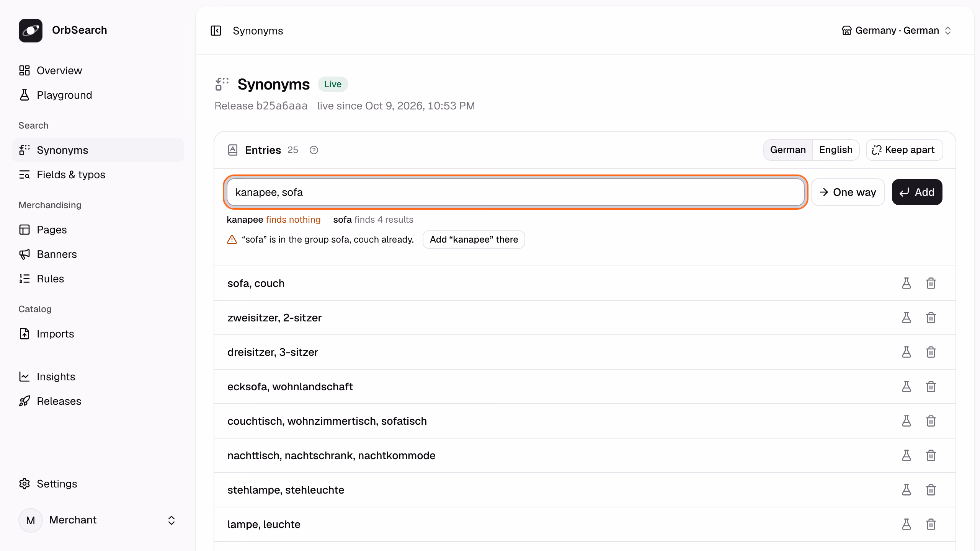Screen dimensions: 980x551
Task: Open Fields & typos section
Action: click(98, 174)
